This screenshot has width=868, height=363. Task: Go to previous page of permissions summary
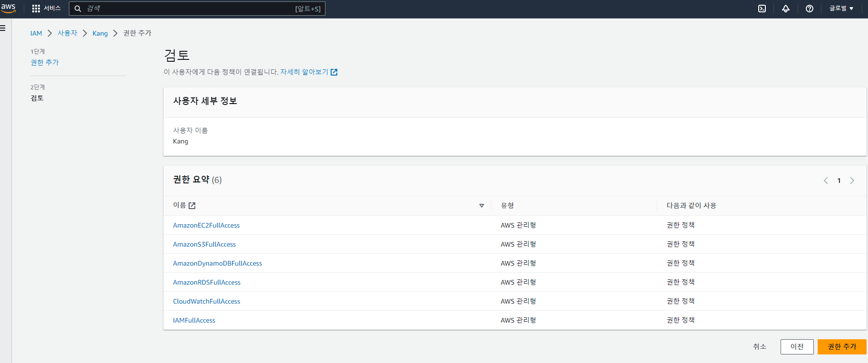click(826, 181)
